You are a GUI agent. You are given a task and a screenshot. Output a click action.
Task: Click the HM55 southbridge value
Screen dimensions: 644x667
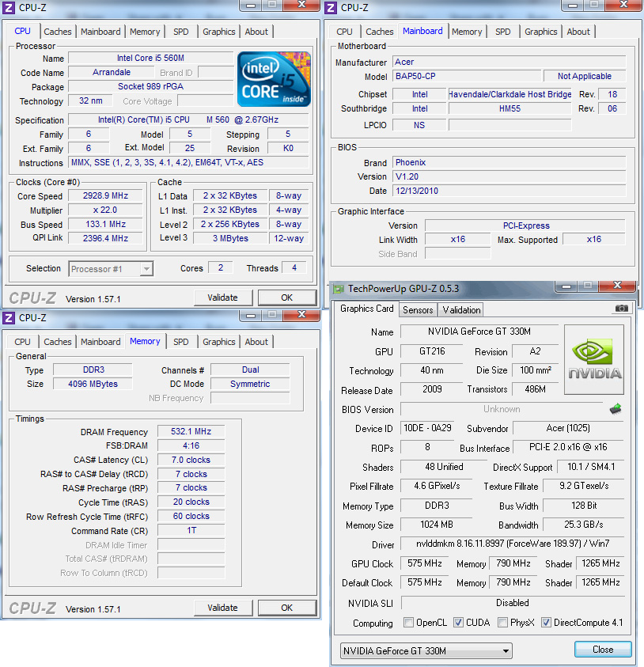tap(510, 108)
